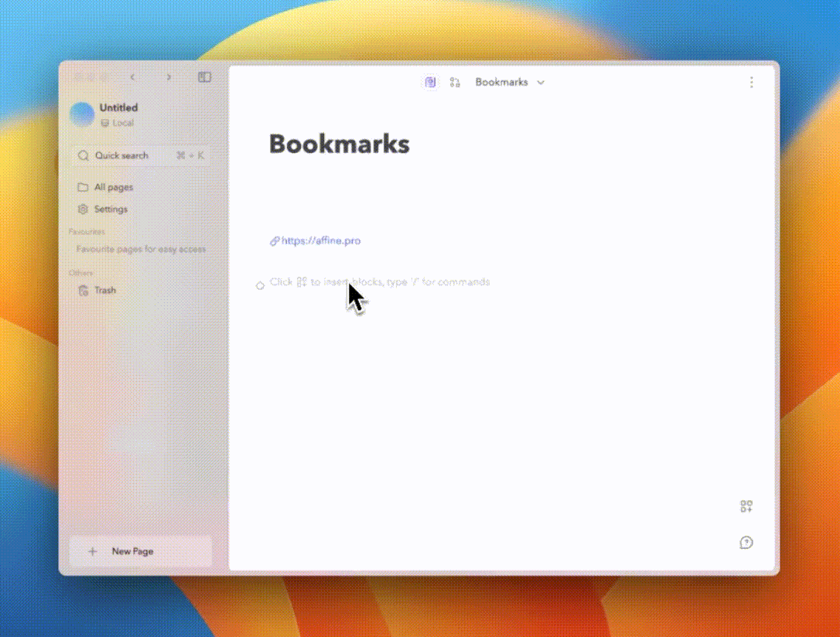Create a New Page
The image size is (840, 637).
point(140,551)
